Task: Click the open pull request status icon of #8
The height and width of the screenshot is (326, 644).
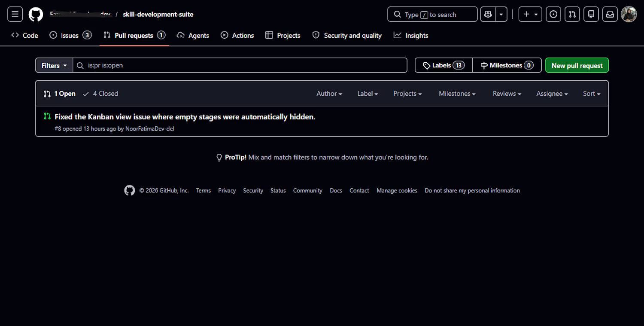Action: (47, 116)
